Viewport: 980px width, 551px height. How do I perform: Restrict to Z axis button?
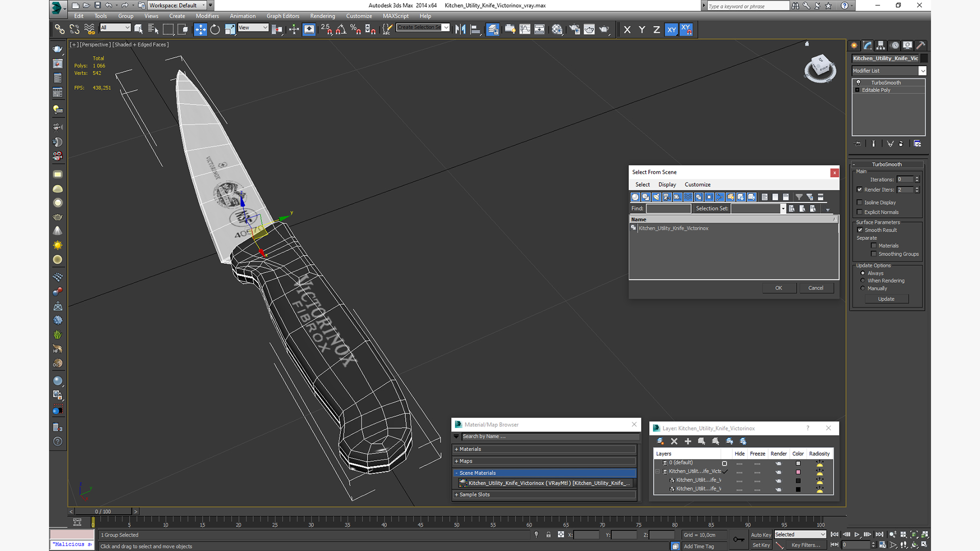656,30
